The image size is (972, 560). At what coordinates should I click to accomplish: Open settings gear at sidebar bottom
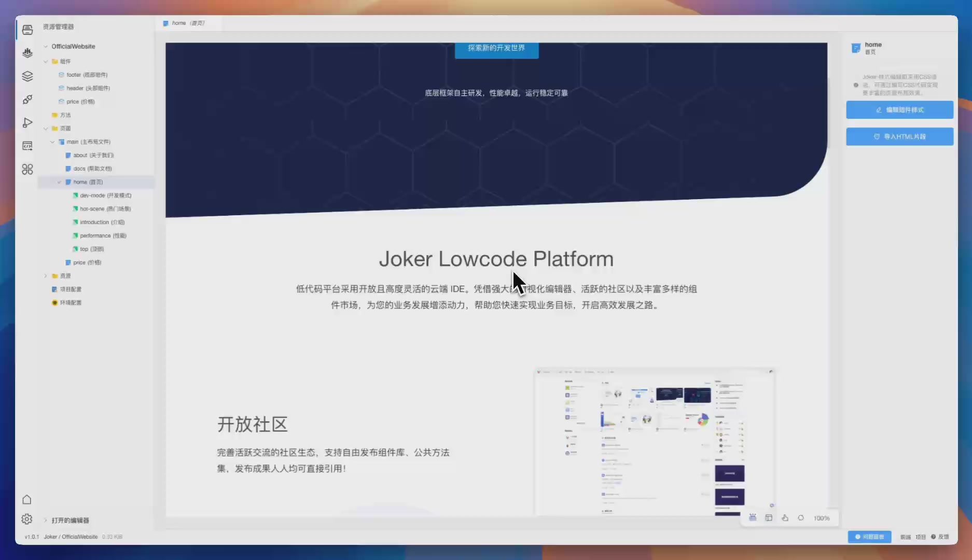[x=27, y=519]
